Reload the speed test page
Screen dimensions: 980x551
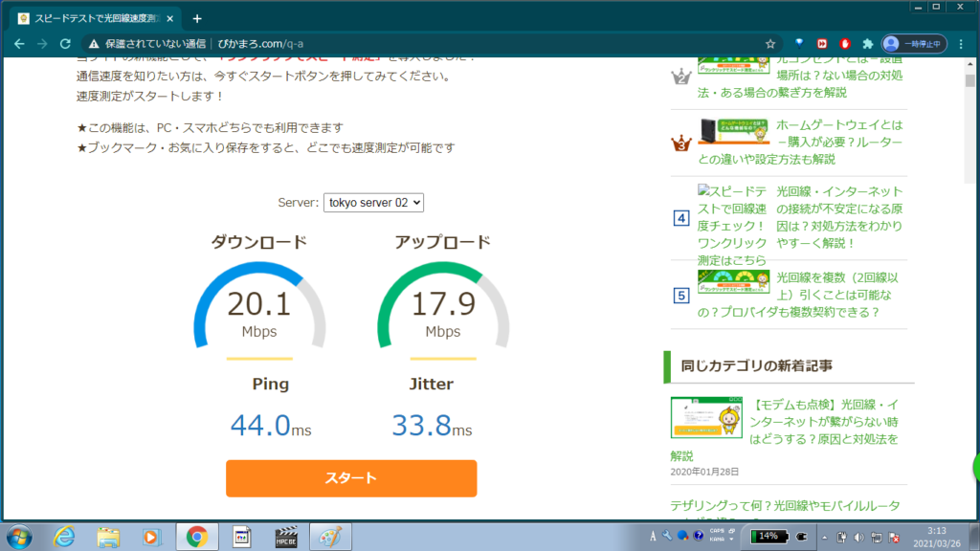click(65, 44)
